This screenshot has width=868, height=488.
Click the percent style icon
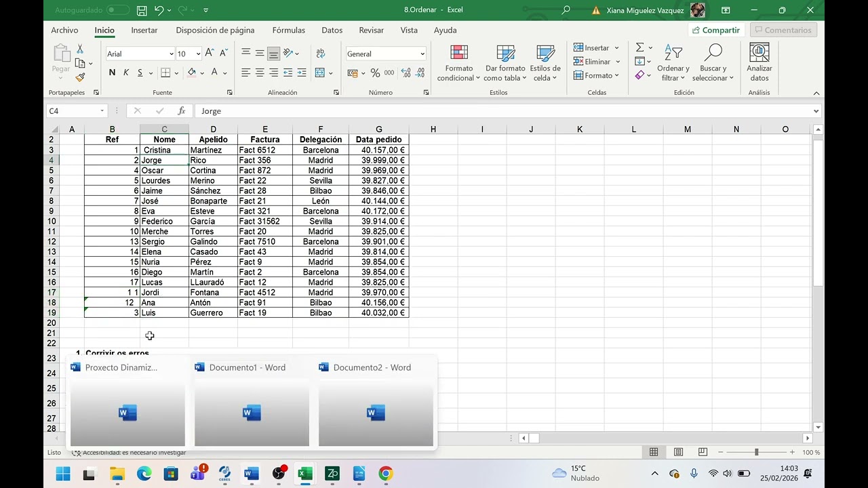point(375,73)
